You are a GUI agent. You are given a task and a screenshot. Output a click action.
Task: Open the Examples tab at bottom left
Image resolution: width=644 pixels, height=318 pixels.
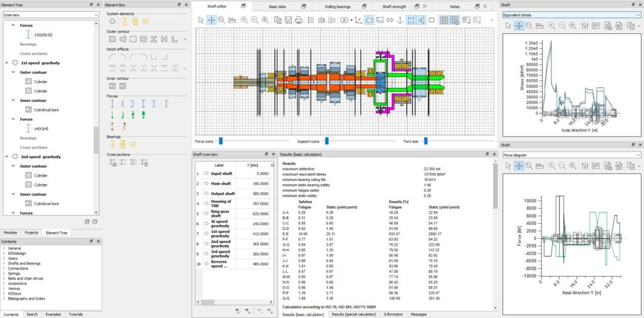pyautogui.click(x=53, y=314)
